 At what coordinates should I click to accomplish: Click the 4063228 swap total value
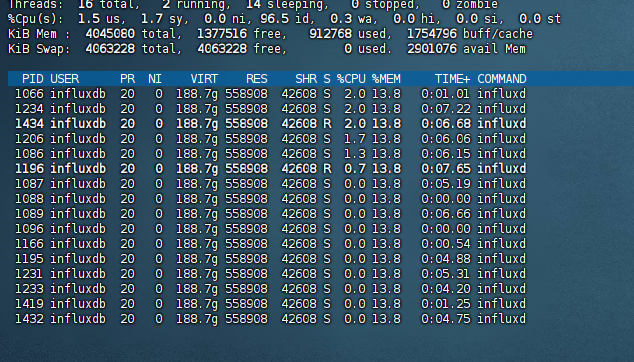[x=110, y=49]
